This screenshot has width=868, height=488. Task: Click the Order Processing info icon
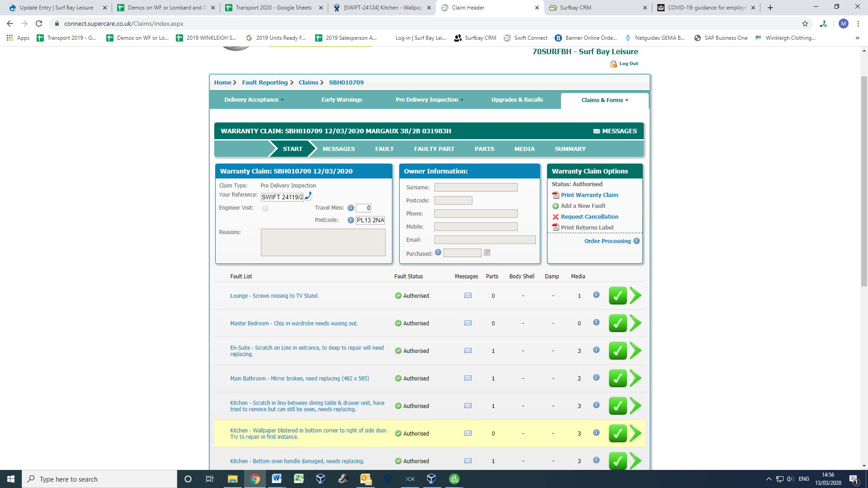pyautogui.click(x=637, y=241)
